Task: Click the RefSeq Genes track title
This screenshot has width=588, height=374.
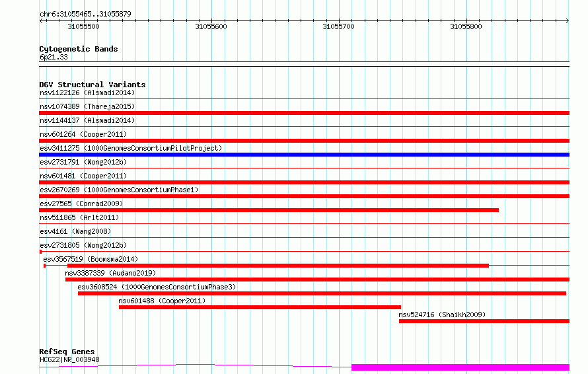Action: [67, 352]
